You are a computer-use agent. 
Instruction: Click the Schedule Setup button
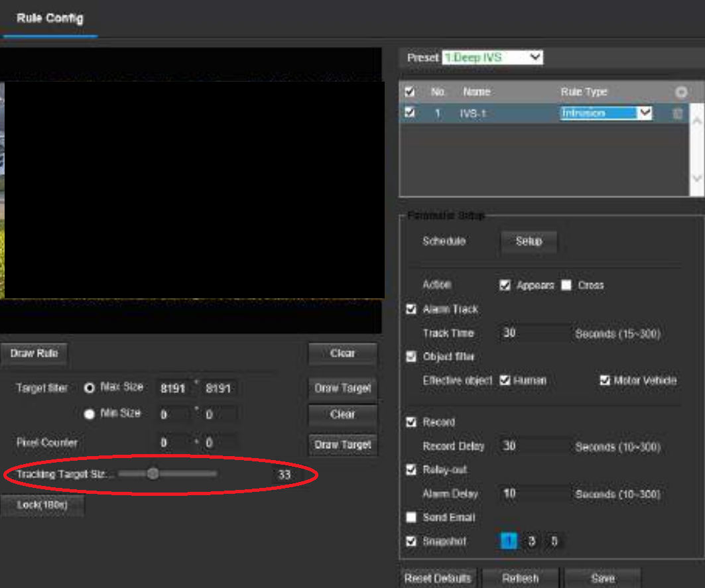529,242
